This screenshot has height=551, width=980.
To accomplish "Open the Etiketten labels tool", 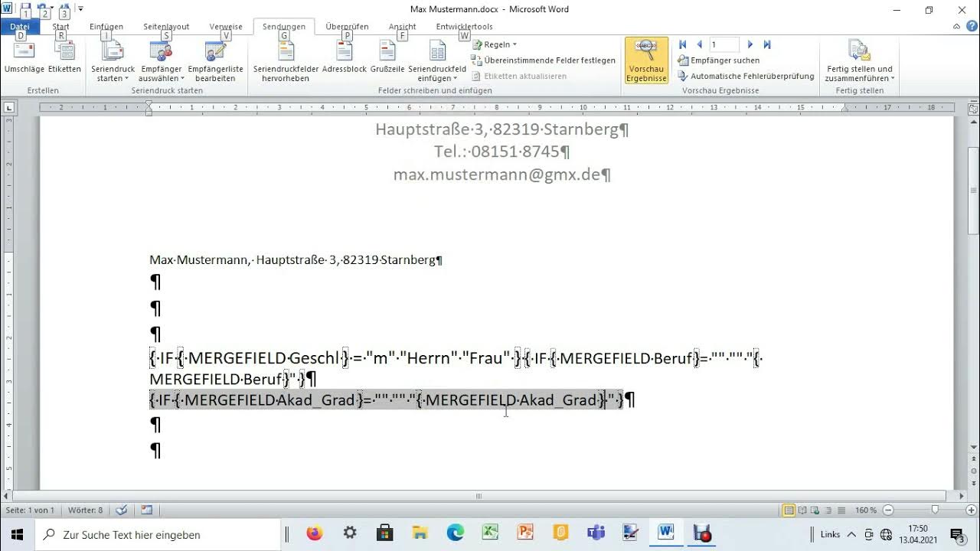I will point(64,57).
